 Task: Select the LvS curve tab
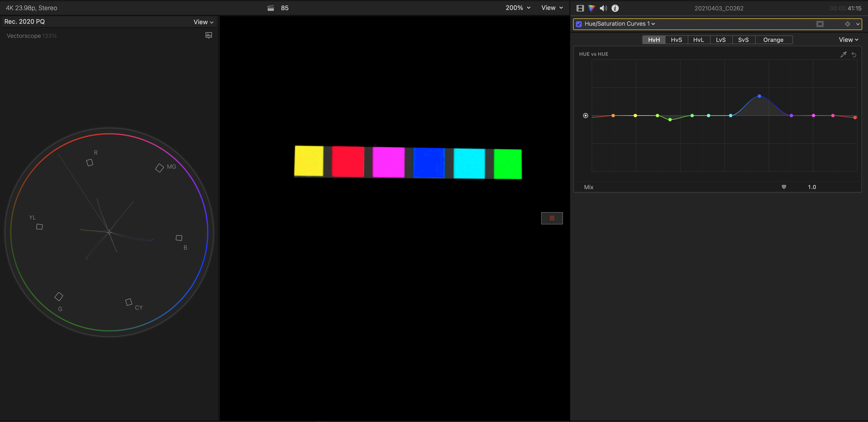click(721, 40)
